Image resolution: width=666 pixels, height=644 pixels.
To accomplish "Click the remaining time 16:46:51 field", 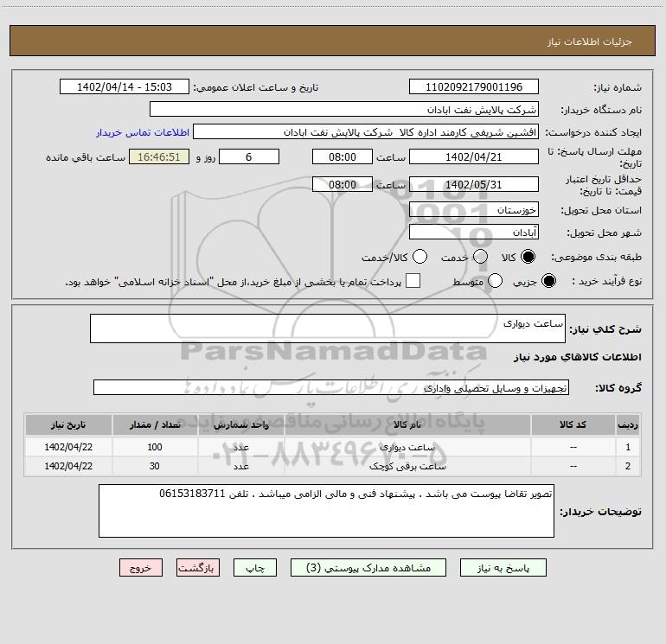I will coord(159,157).
